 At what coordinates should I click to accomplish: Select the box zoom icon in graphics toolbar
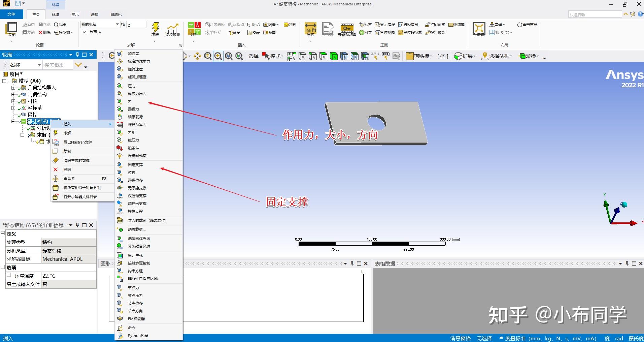[218, 56]
